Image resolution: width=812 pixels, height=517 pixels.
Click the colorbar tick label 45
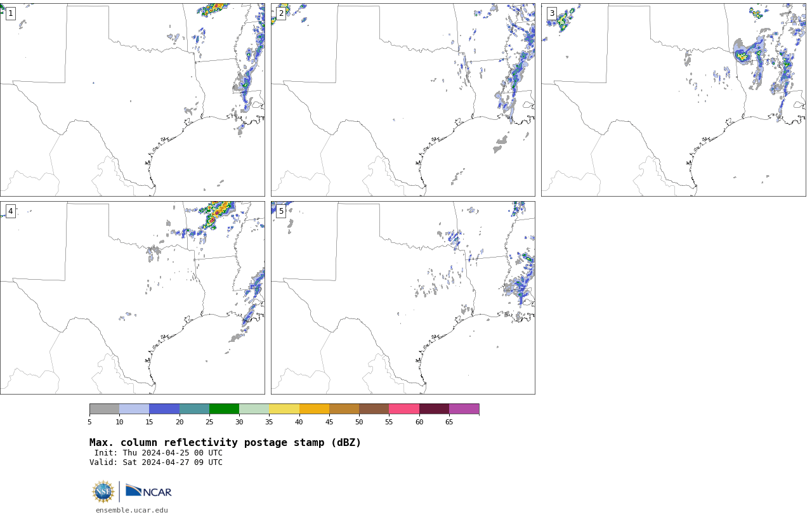329,422
